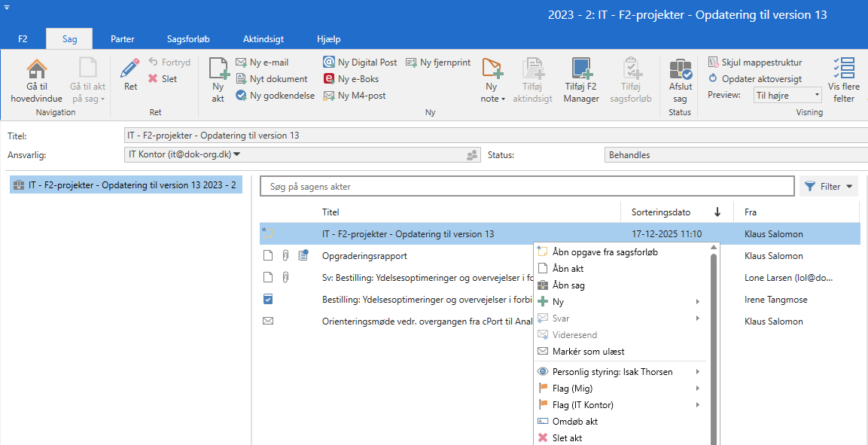
Task: Click the Søg på sagens akter search field
Action: (x=527, y=187)
